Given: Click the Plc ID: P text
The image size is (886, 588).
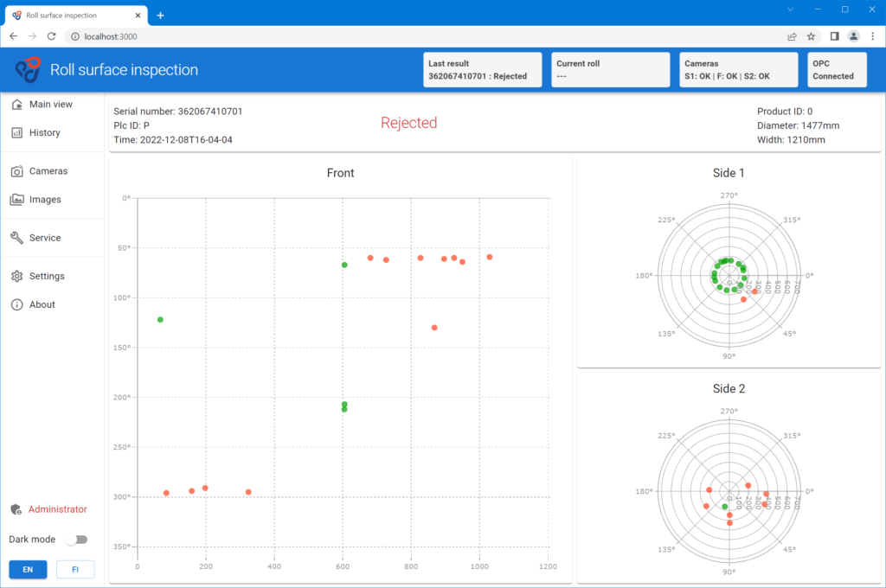Looking at the screenshot, I should point(132,125).
